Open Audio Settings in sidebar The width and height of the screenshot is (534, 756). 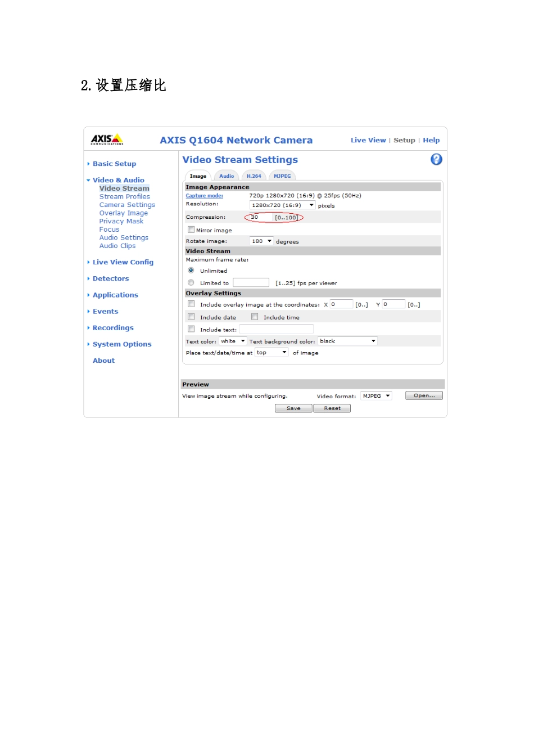coord(124,237)
